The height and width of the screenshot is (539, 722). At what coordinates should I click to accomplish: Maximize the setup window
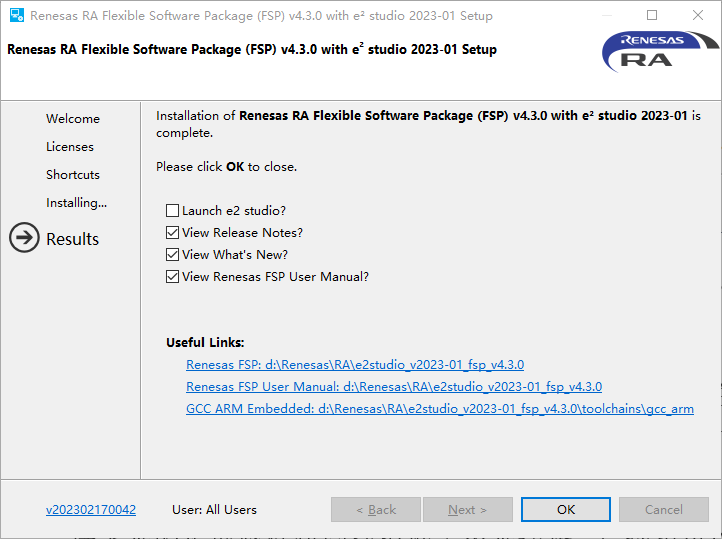(x=652, y=15)
